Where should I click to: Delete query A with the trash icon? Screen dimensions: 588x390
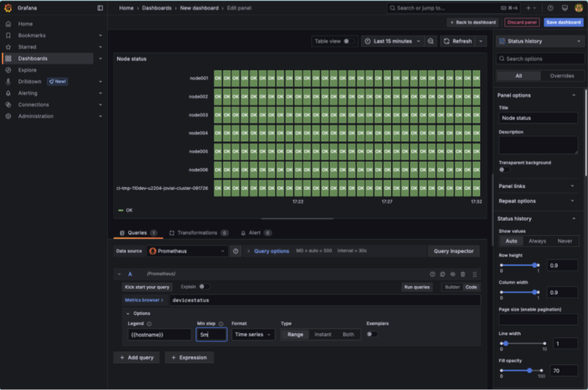(x=463, y=274)
